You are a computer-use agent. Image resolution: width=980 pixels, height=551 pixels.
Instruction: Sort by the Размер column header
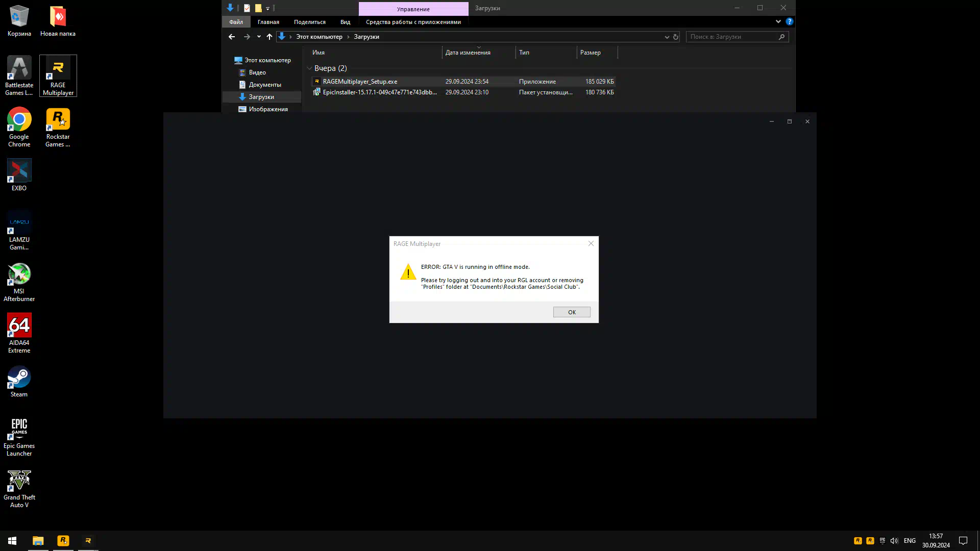(x=597, y=53)
